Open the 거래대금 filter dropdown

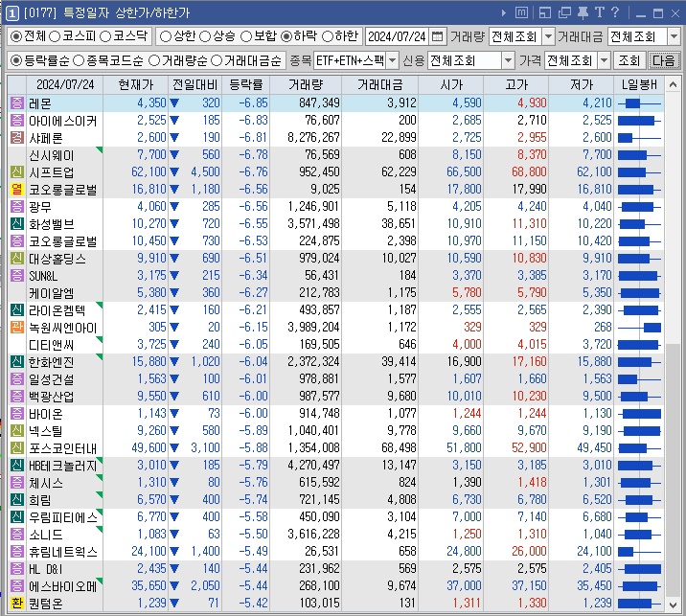pyautogui.click(x=675, y=36)
